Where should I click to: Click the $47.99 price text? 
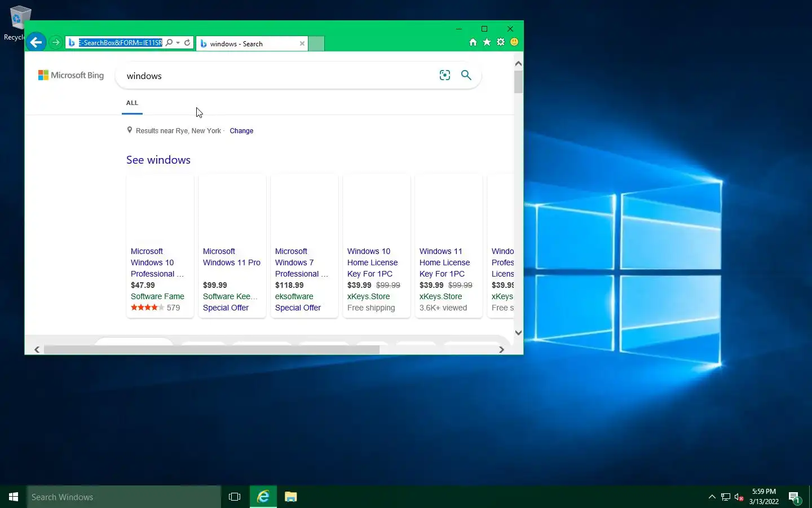143,285
